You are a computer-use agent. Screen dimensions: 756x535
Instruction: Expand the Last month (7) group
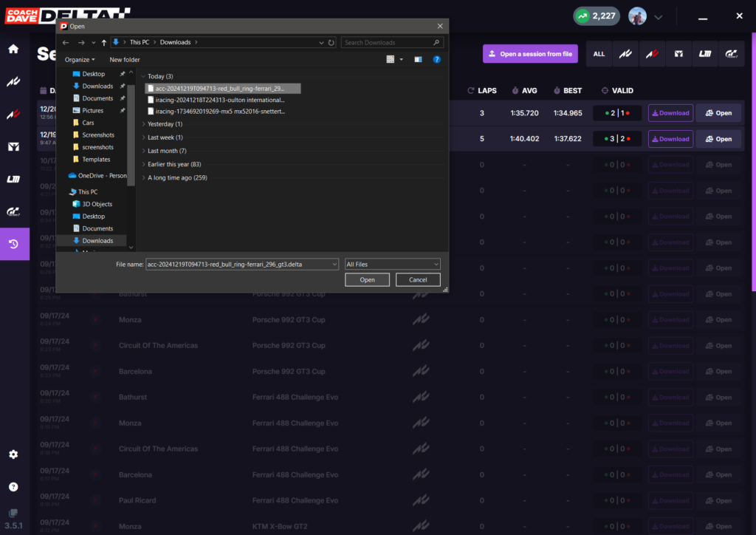click(x=143, y=151)
